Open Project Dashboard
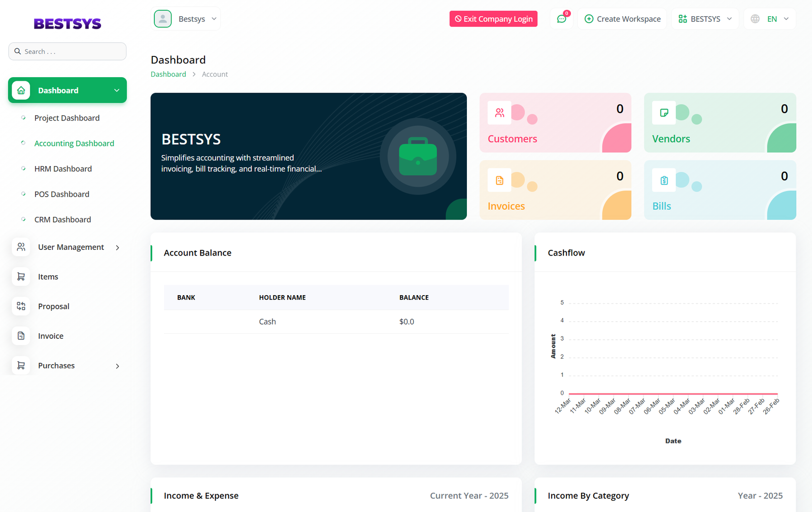 (67, 118)
